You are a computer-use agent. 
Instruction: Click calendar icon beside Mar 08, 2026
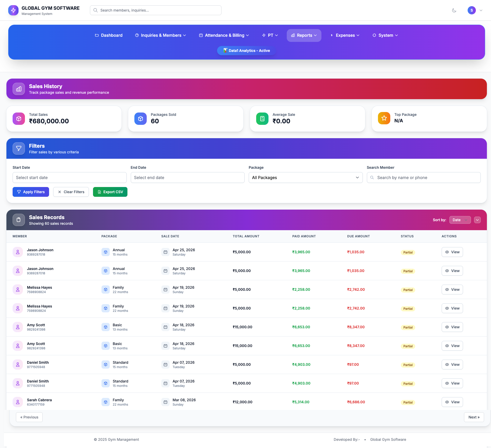click(x=165, y=402)
